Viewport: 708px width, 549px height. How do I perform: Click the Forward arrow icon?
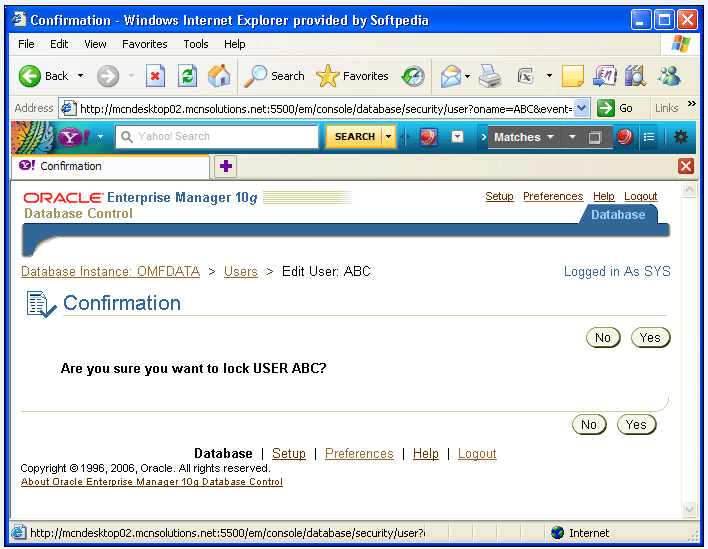click(x=108, y=76)
